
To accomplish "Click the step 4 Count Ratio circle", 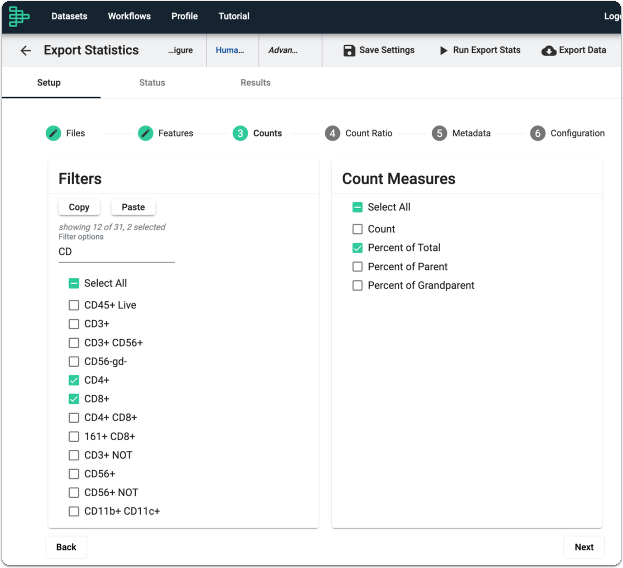I will (332, 133).
